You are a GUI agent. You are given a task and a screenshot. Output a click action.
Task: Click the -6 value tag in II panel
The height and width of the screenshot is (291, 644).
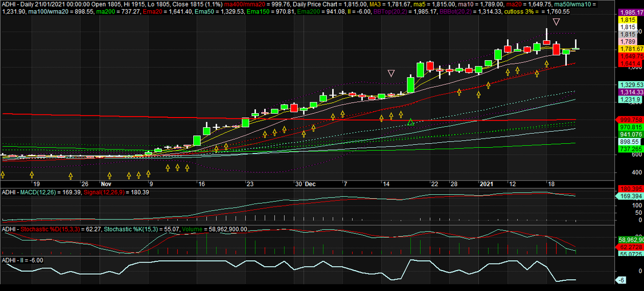click(622, 280)
